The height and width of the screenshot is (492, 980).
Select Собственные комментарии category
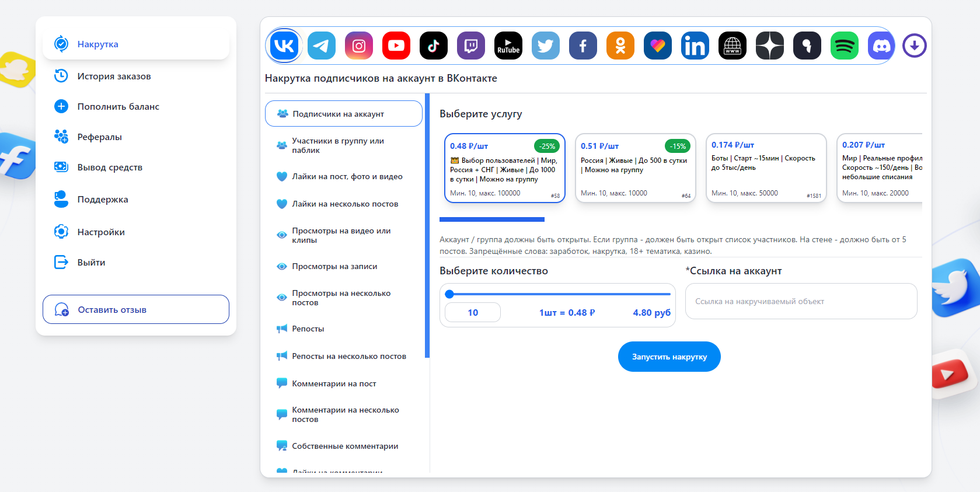[x=344, y=446]
